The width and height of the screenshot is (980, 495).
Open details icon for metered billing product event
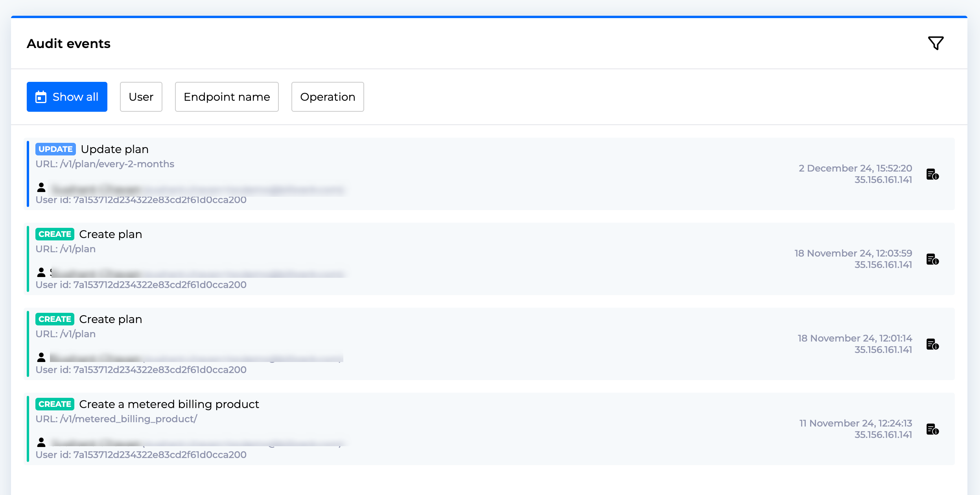932,429
